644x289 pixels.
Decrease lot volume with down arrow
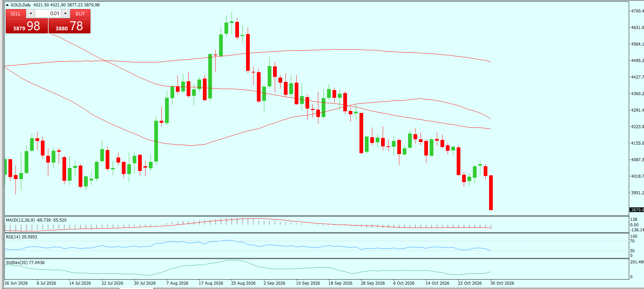[x=31, y=13]
